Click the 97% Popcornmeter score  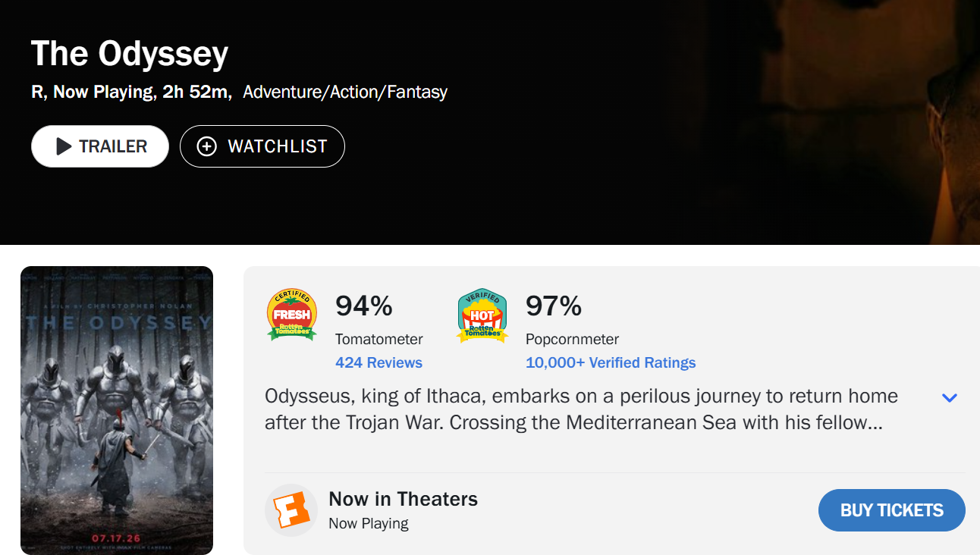pos(554,306)
